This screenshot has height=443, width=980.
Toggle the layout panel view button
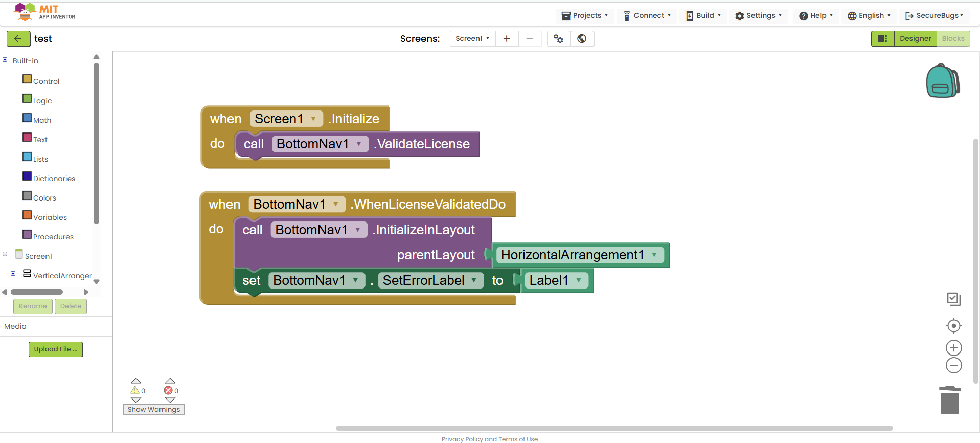click(882, 39)
